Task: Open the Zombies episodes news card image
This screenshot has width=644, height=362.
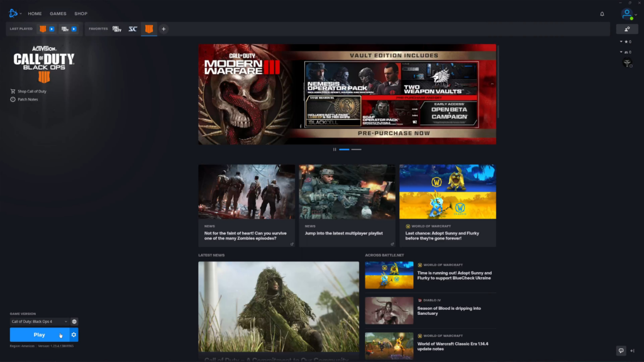Action: (x=247, y=192)
